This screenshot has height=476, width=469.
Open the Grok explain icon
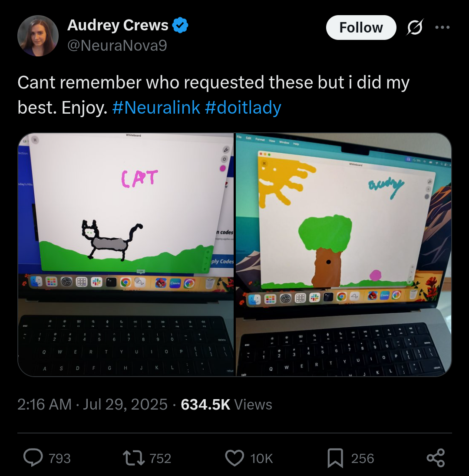coord(415,27)
